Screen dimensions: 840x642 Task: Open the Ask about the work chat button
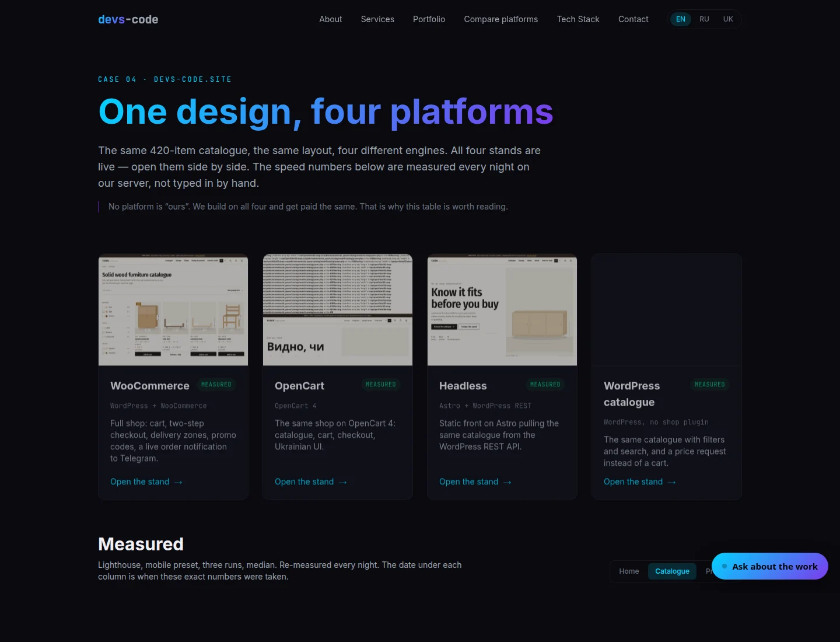tap(770, 566)
